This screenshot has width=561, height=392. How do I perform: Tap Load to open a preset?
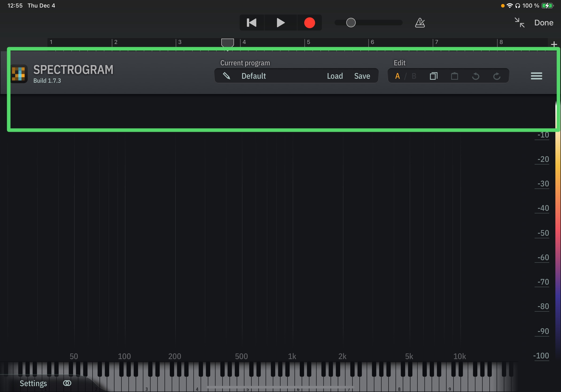(335, 76)
